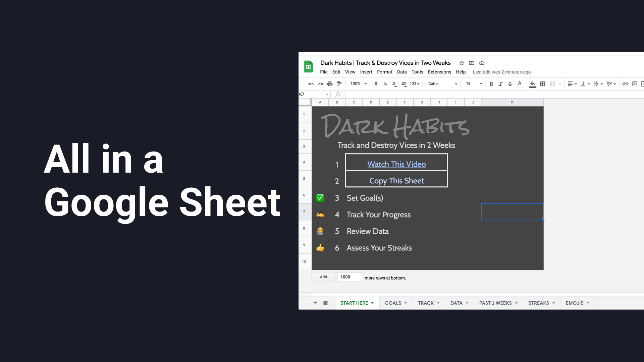Viewport: 644px width, 362px height.
Task: Click the Watch This Video link
Action: pyautogui.click(x=396, y=164)
